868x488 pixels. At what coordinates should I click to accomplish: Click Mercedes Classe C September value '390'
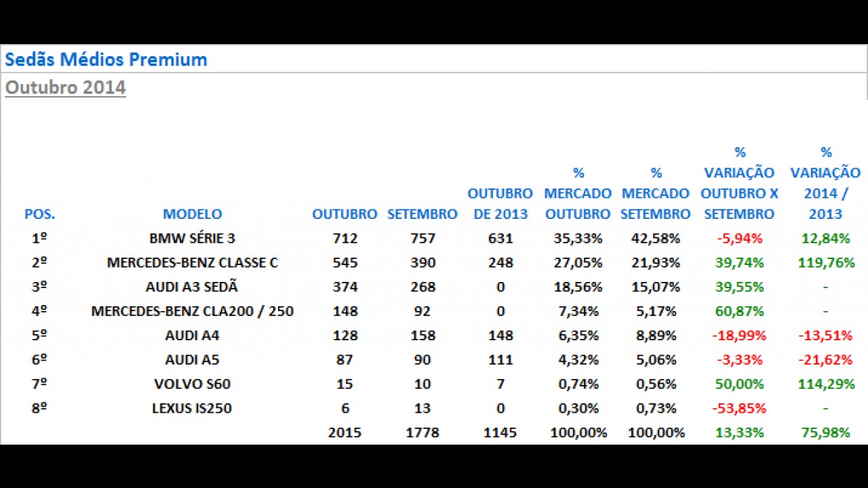(x=422, y=263)
